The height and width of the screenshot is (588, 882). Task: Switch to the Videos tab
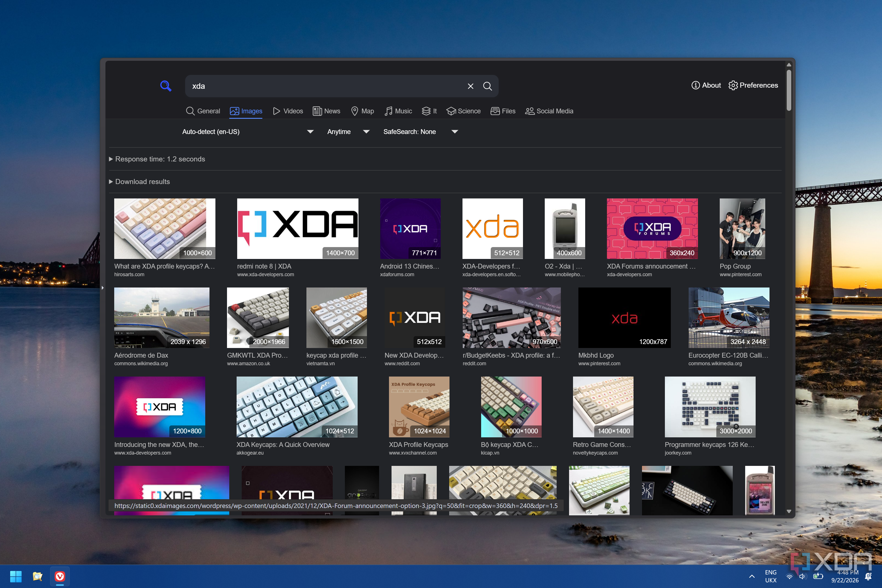pyautogui.click(x=287, y=111)
